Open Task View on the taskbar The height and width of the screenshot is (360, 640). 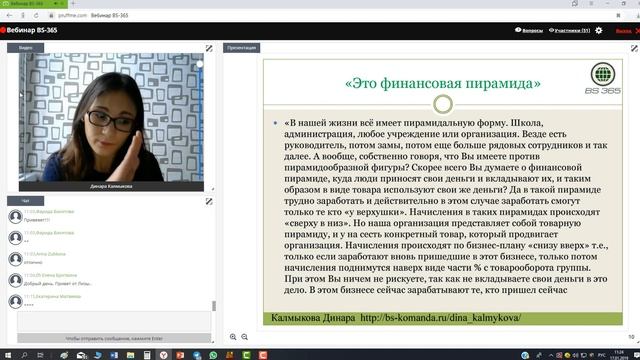point(40,355)
